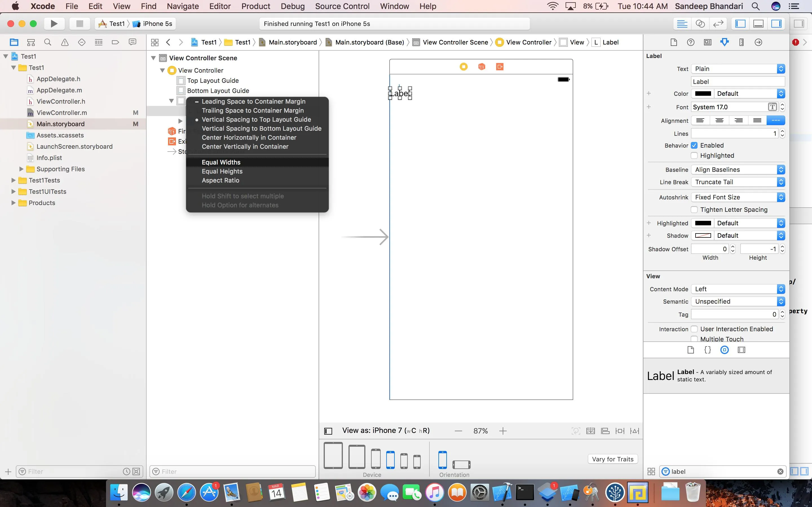
Task: Open the Line Break dropdown
Action: point(738,182)
